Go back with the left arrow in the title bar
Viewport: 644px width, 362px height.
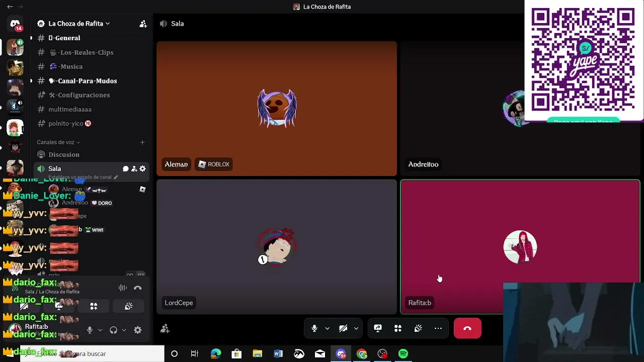[x=10, y=7]
